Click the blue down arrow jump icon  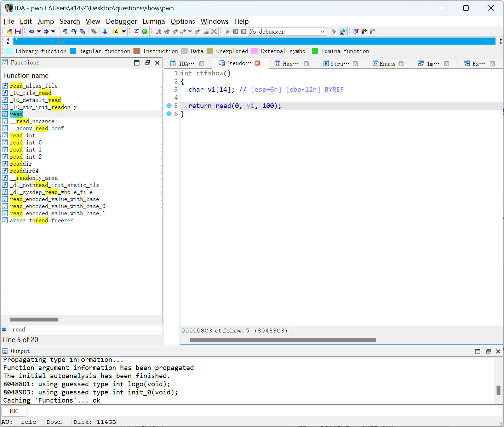[x=105, y=32]
